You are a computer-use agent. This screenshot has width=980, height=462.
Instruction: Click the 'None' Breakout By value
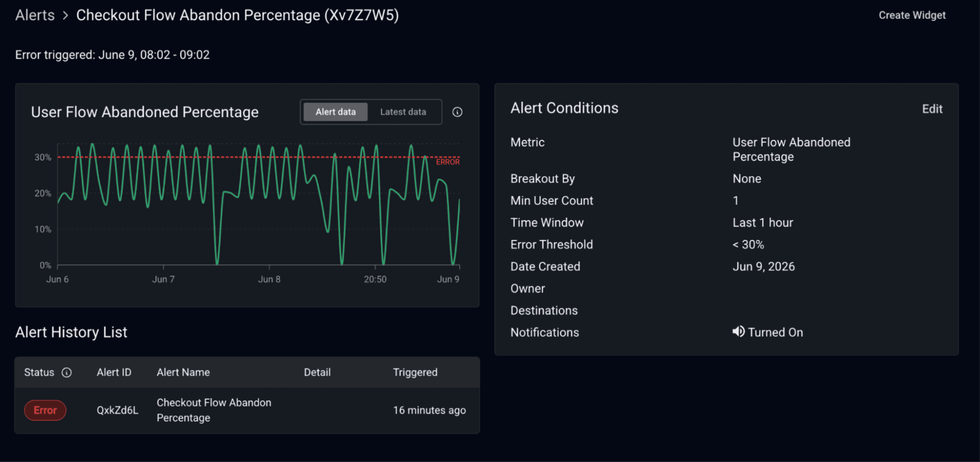[x=747, y=179]
